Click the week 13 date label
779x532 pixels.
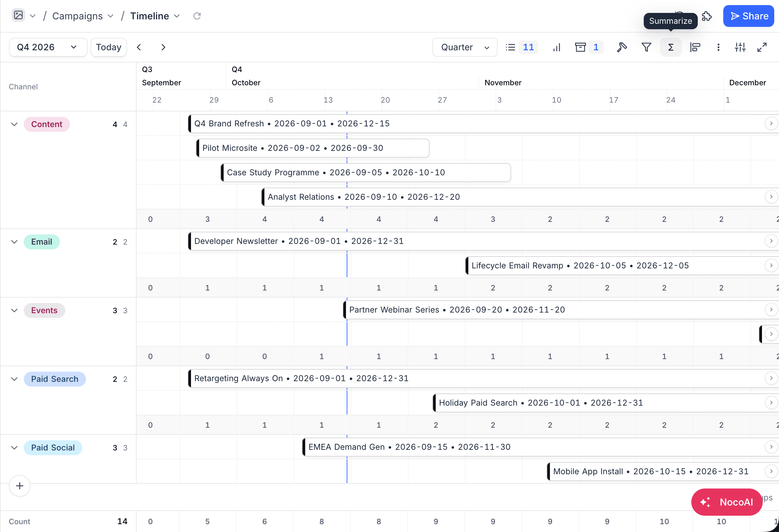pos(328,100)
